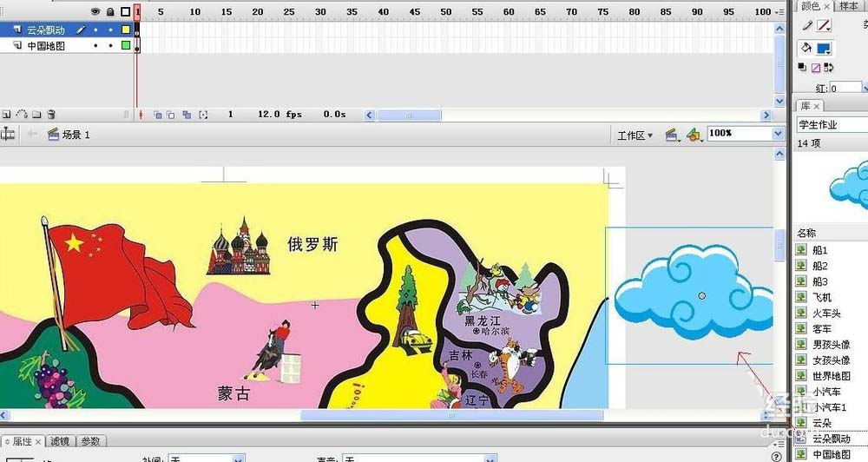Screen dimensions: 868x462
Task: Open the zoom level dropdown arrow
Action: pyautogui.click(x=778, y=134)
